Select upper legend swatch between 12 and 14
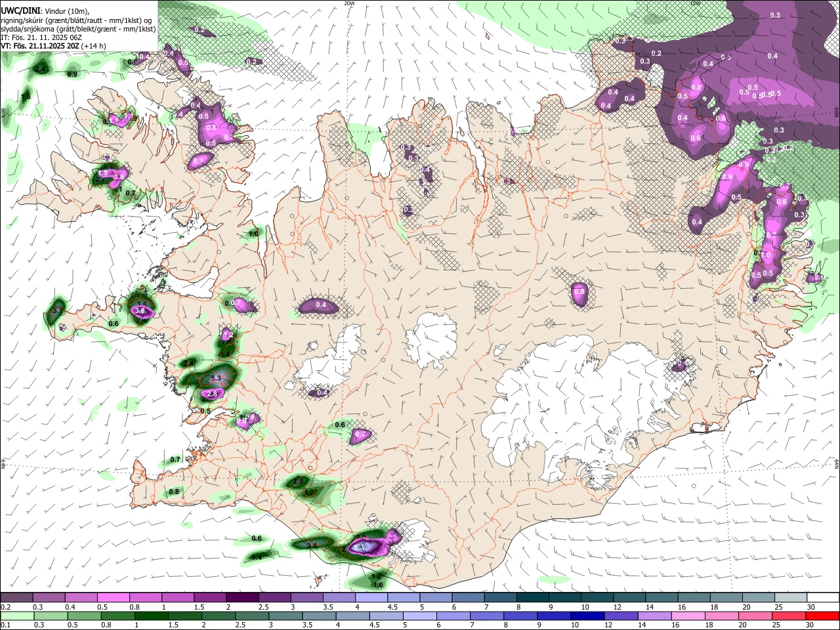 click(x=629, y=597)
